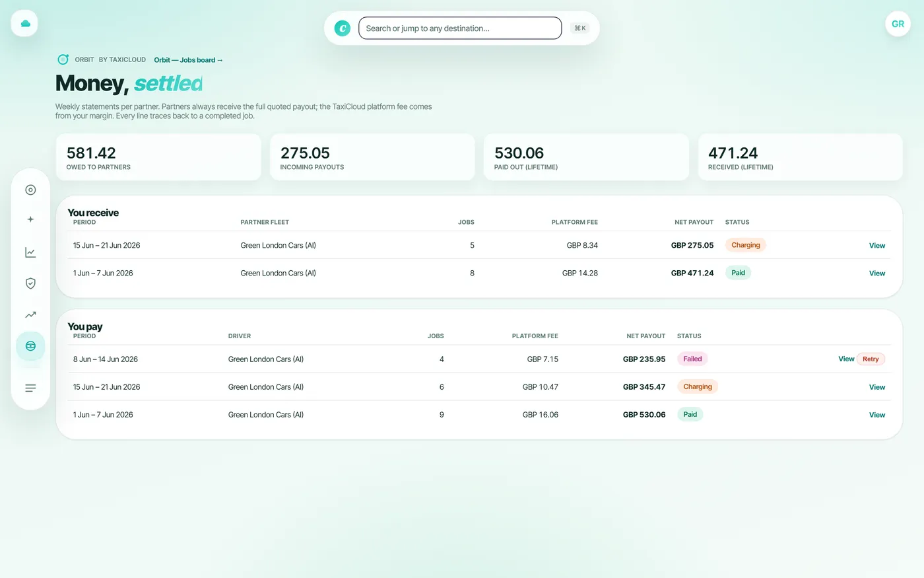Open the target circle icon in sidebar
Viewport: 924px width, 578px height.
coord(30,190)
